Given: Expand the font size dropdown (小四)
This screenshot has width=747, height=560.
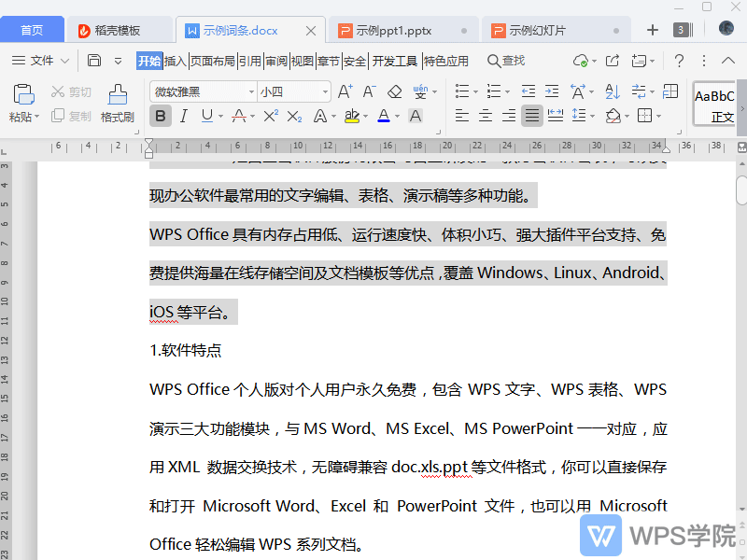Looking at the screenshot, I should pyautogui.click(x=325, y=91).
